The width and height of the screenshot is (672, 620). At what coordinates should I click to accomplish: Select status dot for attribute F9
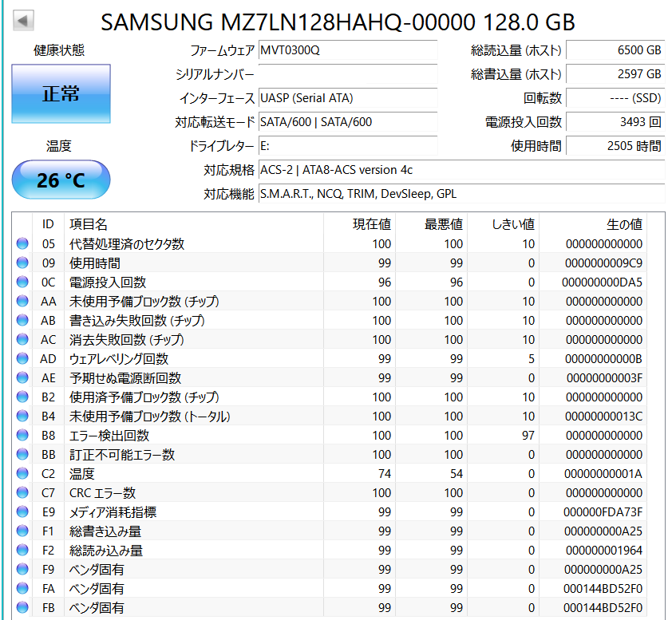pos(22,569)
